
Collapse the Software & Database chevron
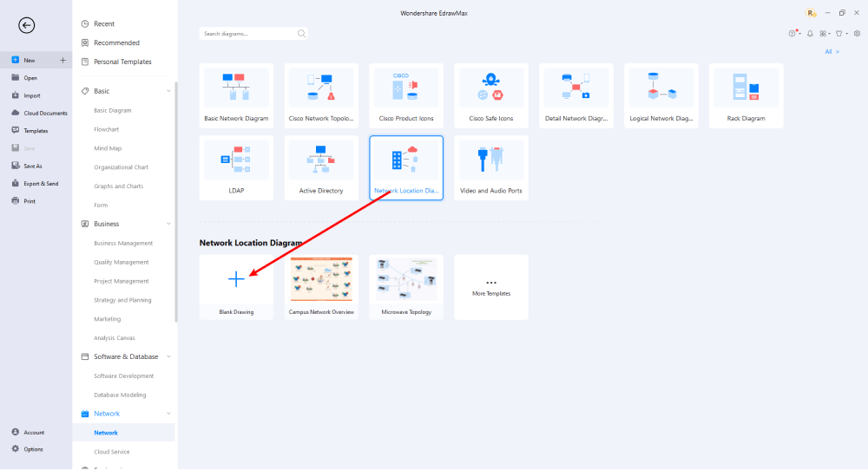168,356
